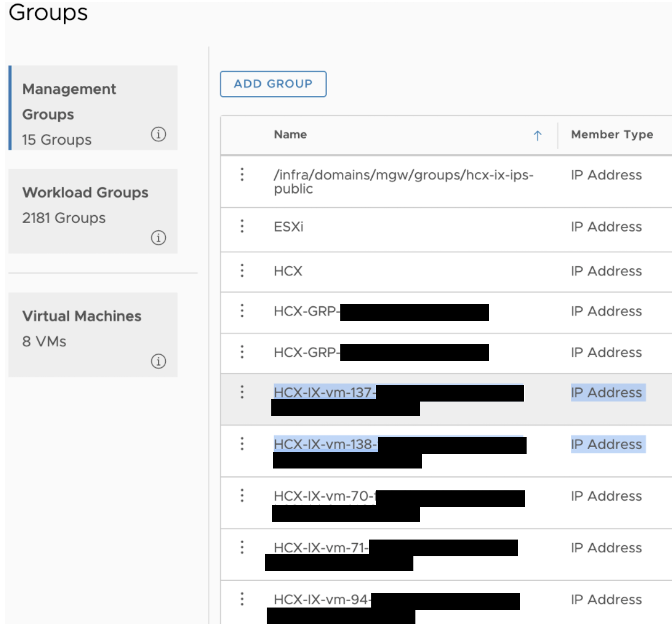
Task: Open actions menu for HCX-IX-vm-70 row
Action: [x=242, y=496]
